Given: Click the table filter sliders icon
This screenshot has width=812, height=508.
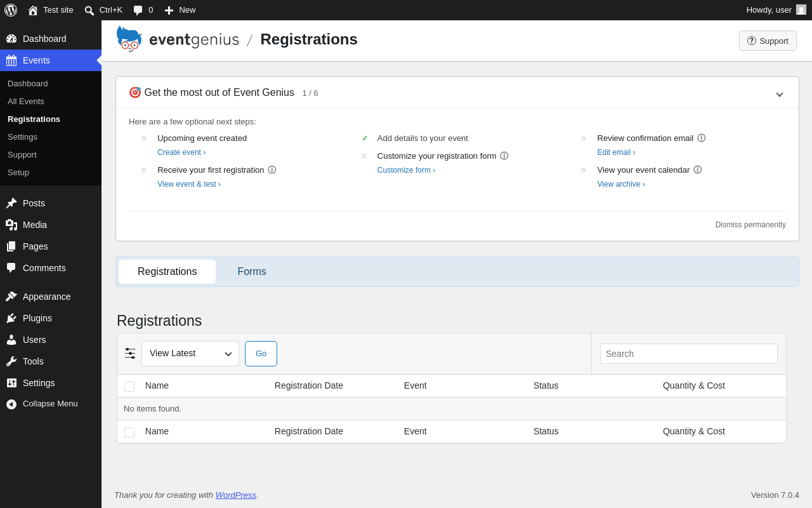Looking at the screenshot, I should pyautogui.click(x=130, y=353).
